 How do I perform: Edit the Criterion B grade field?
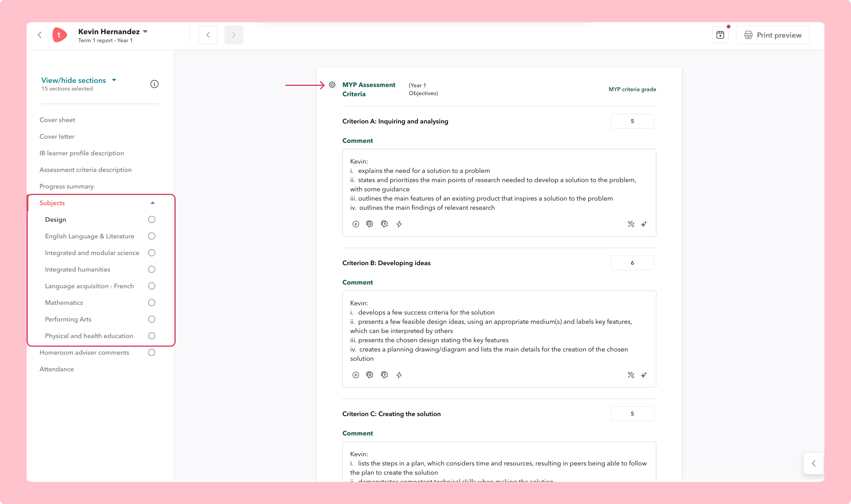click(632, 263)
